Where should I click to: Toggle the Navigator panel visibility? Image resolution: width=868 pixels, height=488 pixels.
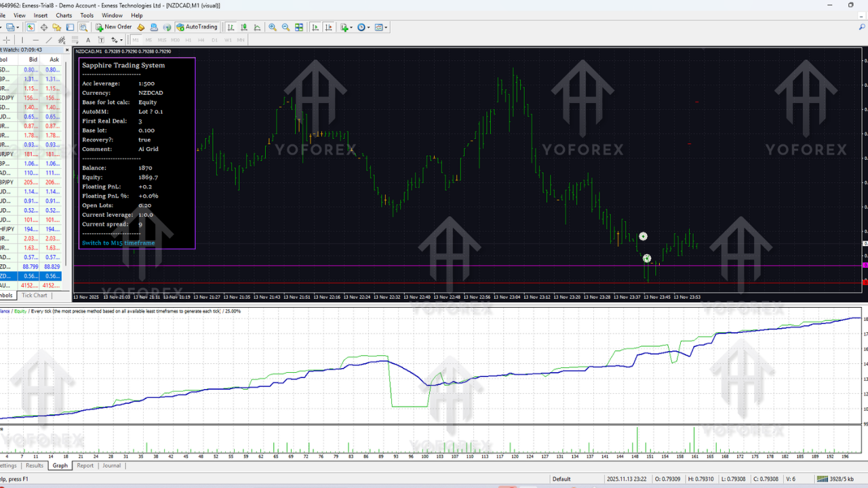[56, 27]
